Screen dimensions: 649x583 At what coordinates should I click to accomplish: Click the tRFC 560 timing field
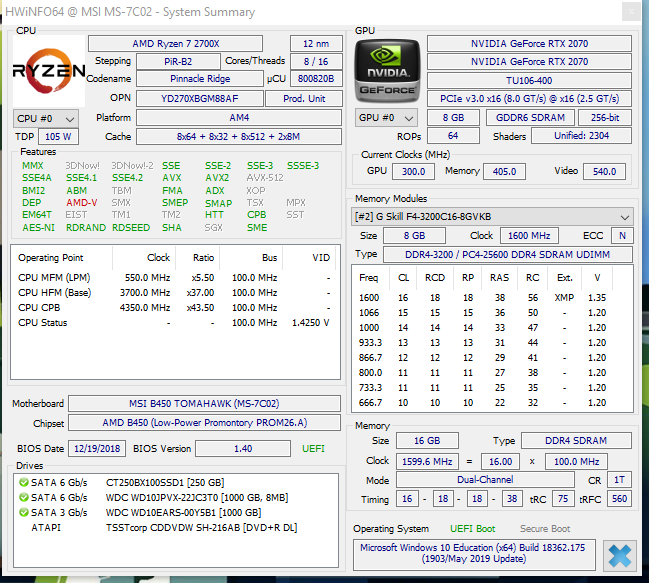[619, 499]
